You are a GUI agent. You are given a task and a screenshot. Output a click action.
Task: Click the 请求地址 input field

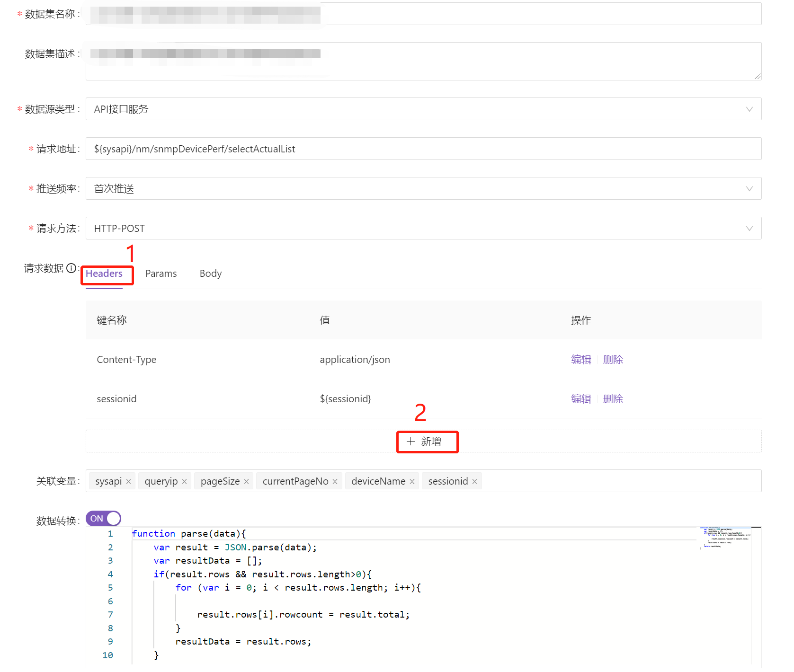pyautogui.click(x=423, y=149)
